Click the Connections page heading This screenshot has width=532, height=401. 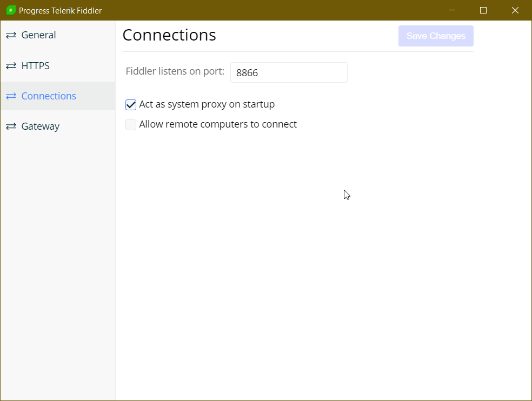pos(169,35)
